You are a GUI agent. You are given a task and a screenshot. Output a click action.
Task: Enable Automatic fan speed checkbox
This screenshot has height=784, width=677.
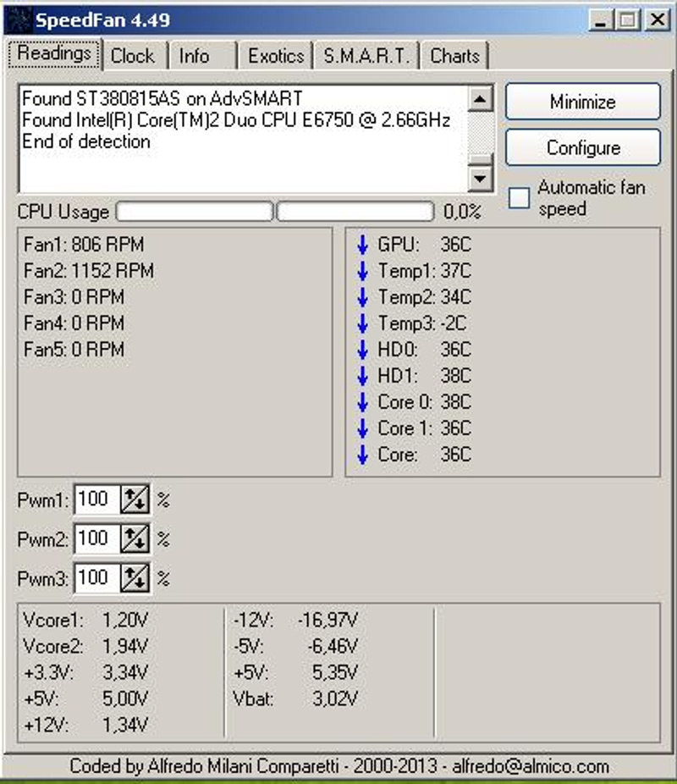pos(519,198)
